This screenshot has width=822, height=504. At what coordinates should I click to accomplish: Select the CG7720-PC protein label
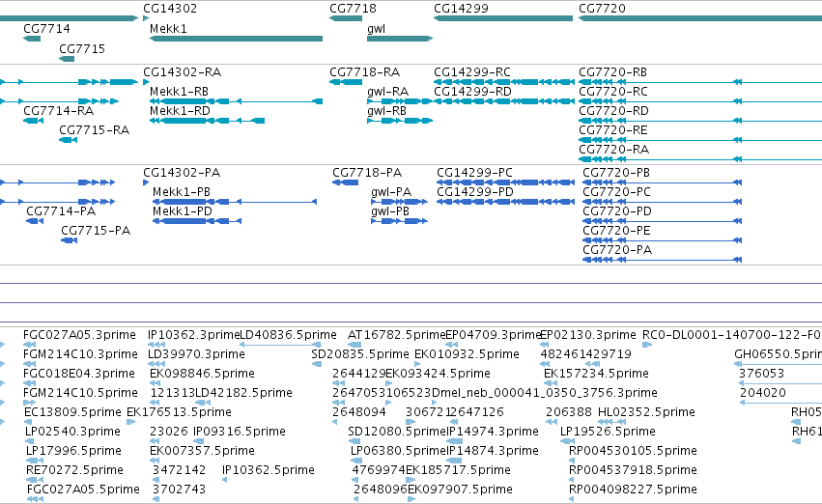pyautogui.click(x=616, y=192)
